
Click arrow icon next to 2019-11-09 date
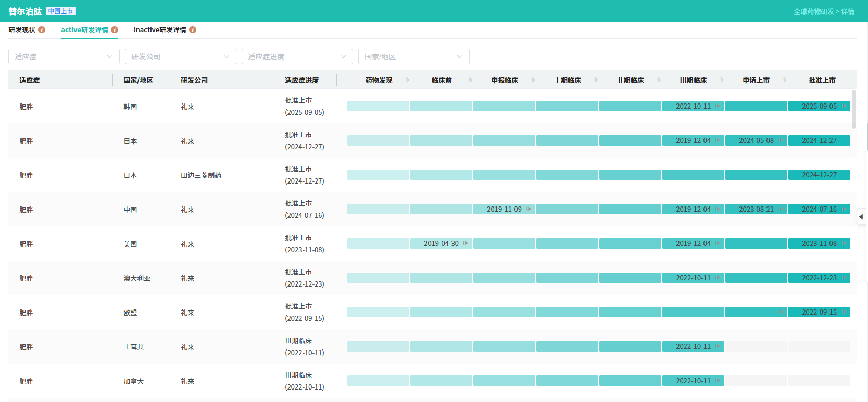coord(529,209)
